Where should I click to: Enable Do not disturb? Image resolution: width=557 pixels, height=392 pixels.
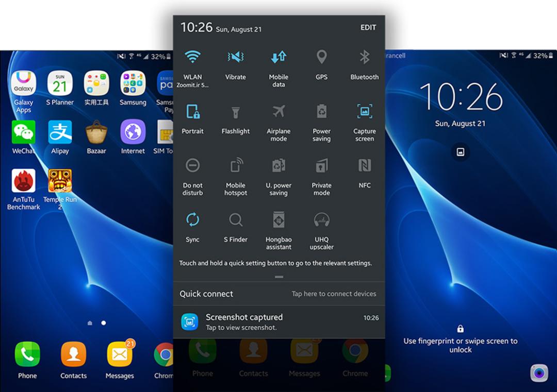tap(192, 177)
